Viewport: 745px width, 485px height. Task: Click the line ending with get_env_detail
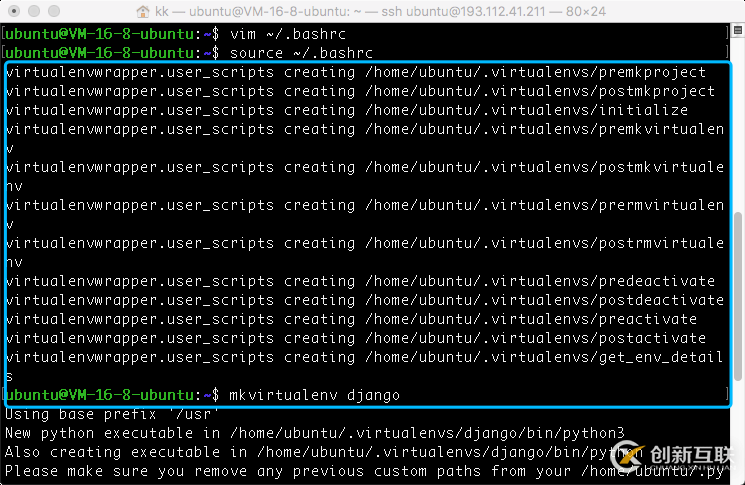(x=365, y=357)
